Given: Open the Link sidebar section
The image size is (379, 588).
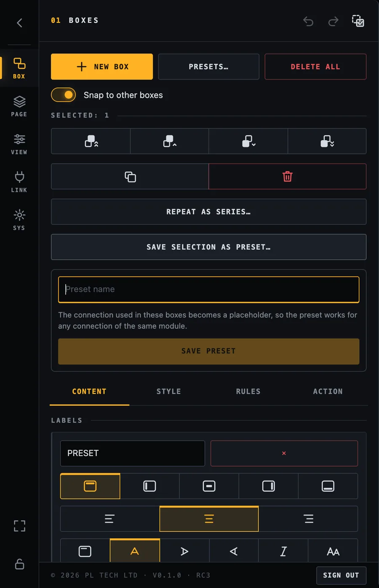Looking at the screenshot, I should [19, 182].
